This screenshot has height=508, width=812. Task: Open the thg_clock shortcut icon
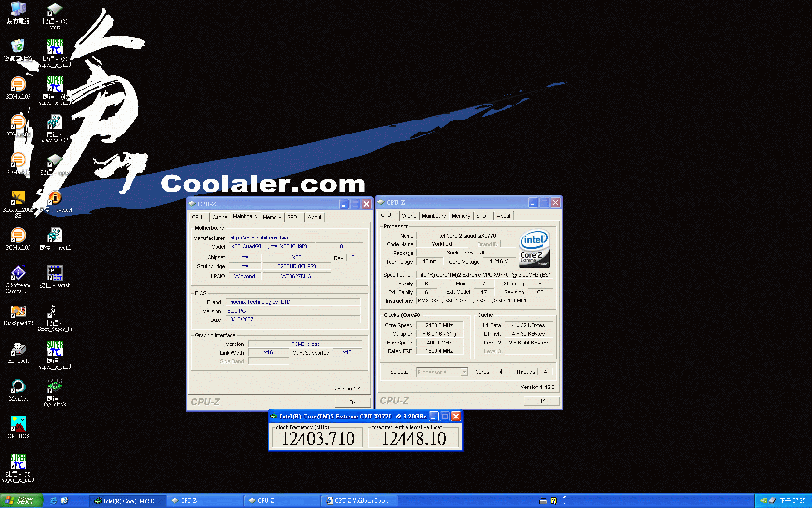coord(55,393)
